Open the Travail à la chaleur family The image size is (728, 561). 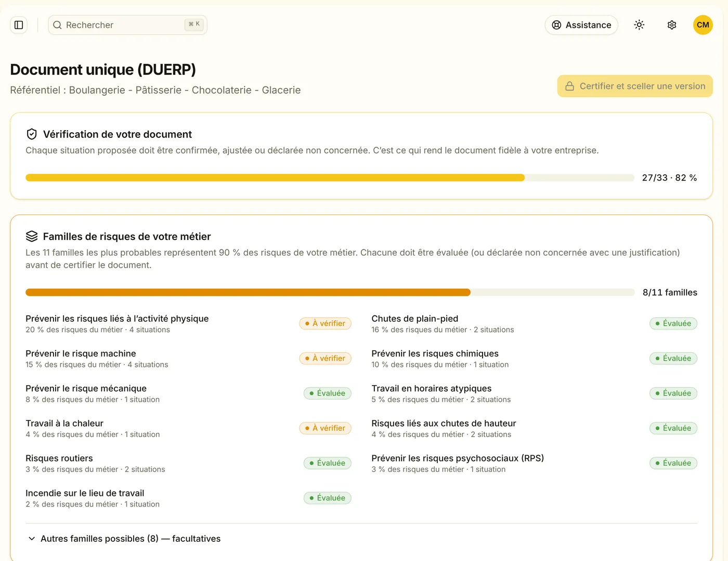coord(189,428)
